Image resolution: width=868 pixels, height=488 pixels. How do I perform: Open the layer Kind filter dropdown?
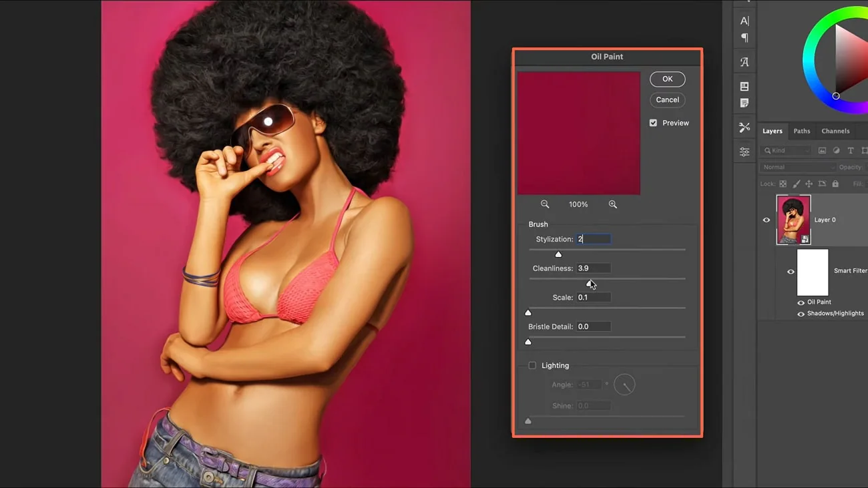tap(787, 151)
